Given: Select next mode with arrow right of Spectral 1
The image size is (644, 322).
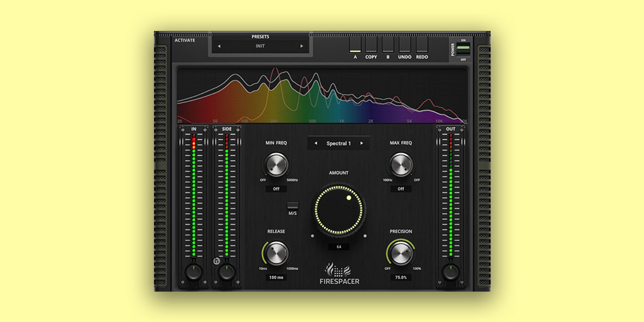Looking at the screenshot, I should 362,143.
